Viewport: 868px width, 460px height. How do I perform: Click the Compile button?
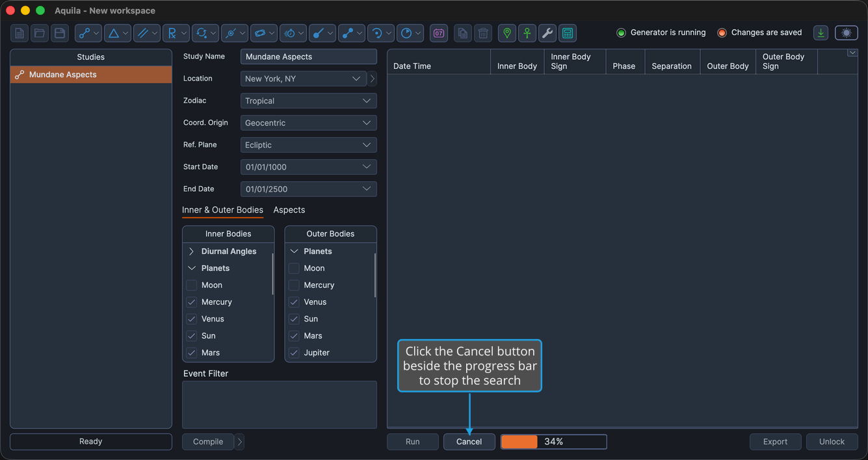[208, 442]
